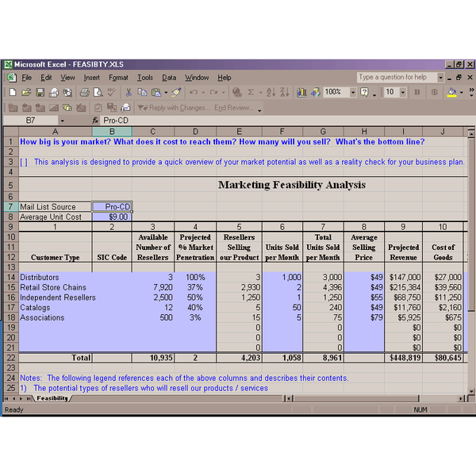Click the New Comment icon on the Reviewing toolbar
This screenshot has height=476, width=476.
[x=13, y=107]
